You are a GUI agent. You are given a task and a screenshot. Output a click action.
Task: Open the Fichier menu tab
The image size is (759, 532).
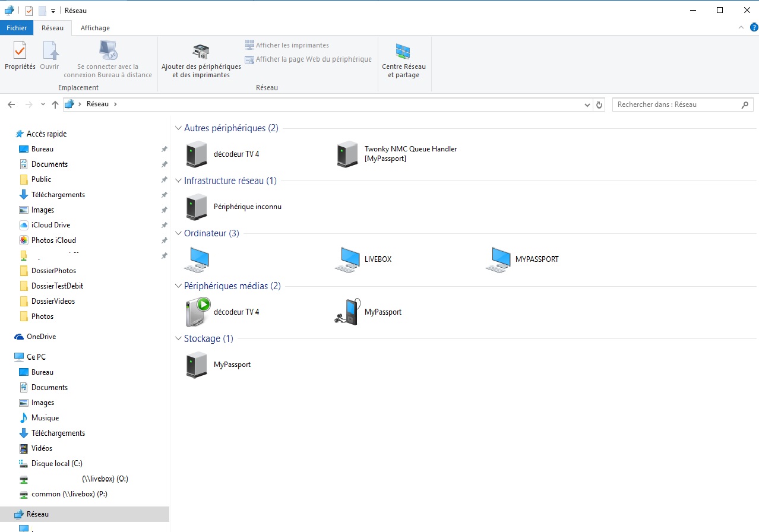(17, 28)
